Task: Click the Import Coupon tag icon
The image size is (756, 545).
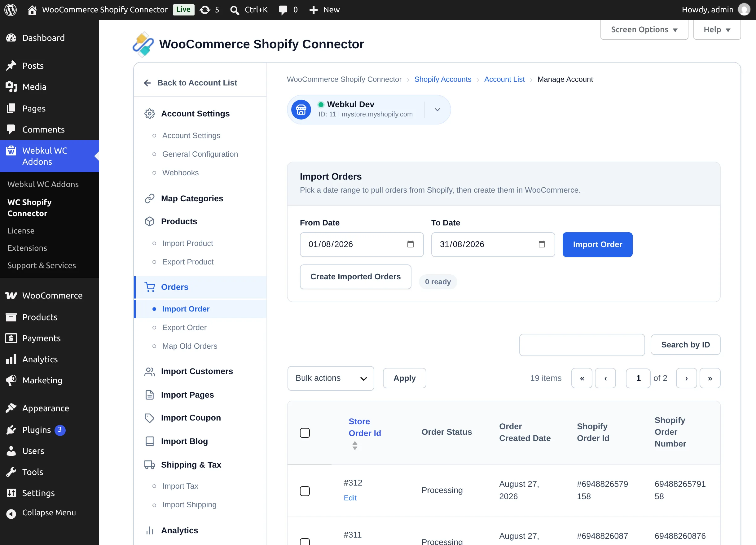Action: click(x=149, y=418)
